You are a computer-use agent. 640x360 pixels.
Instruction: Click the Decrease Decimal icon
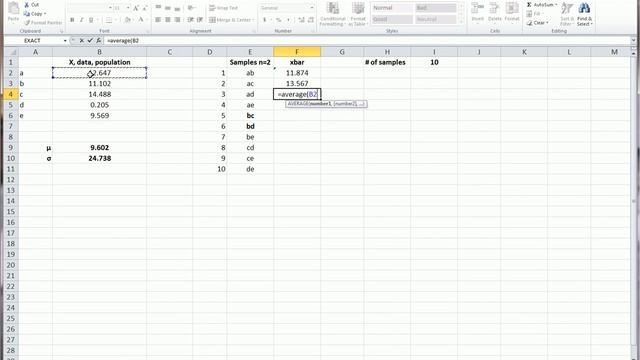tap(311, 20)
